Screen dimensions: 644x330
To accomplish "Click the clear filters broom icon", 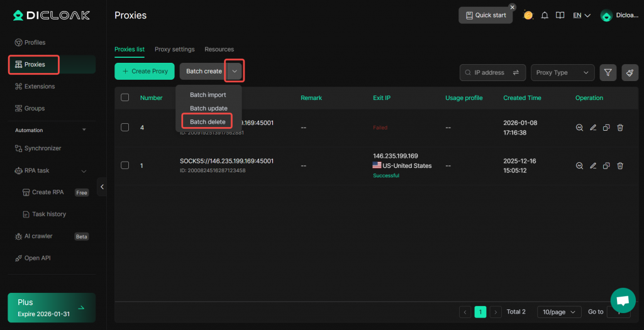I will click(630, 72).
